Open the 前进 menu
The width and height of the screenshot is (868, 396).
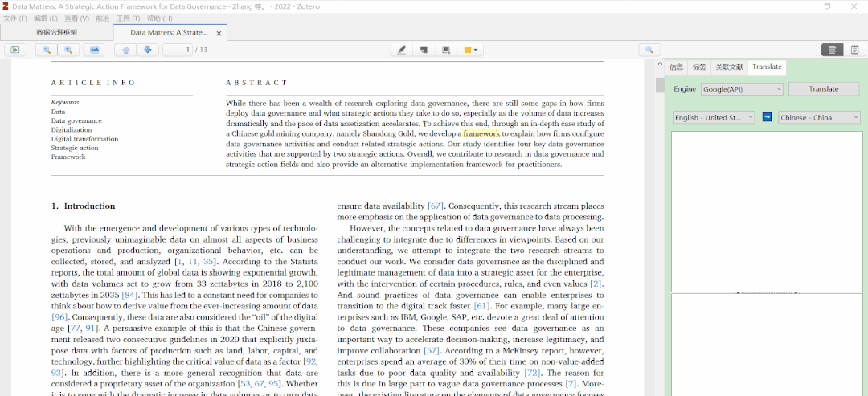[102, 18]
